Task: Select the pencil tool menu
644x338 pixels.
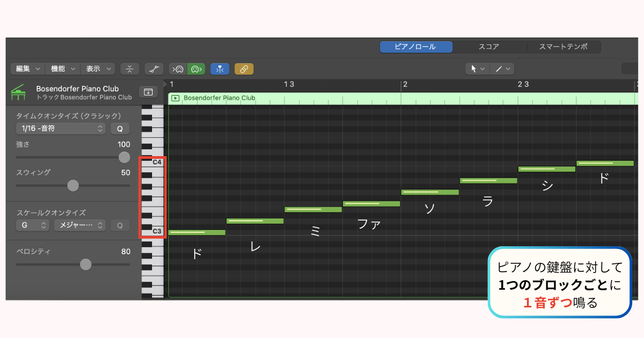Action: 502,69
